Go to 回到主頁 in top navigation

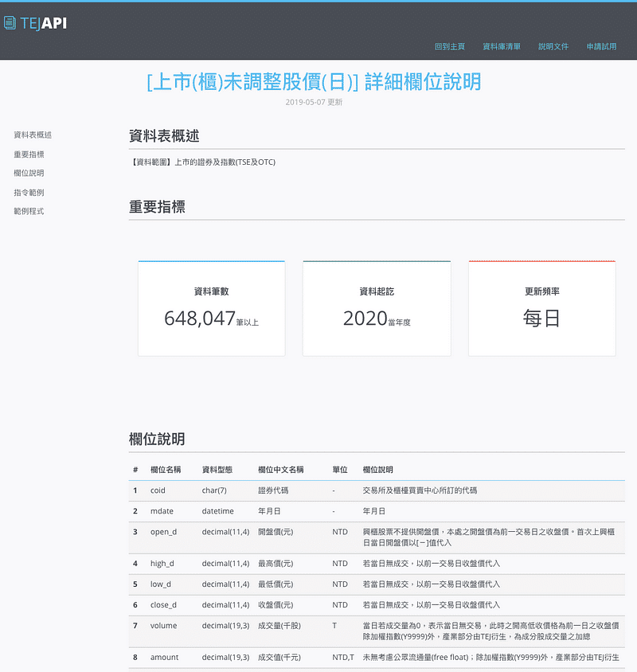[x=449, y=46]
